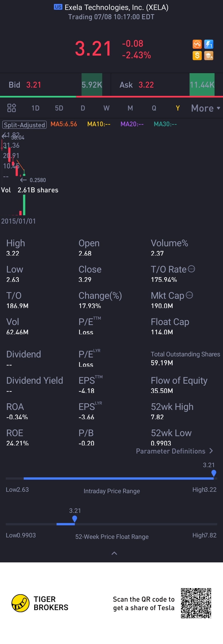
Task: Open Parameter Definitions arrow
Action: [211, 451]
